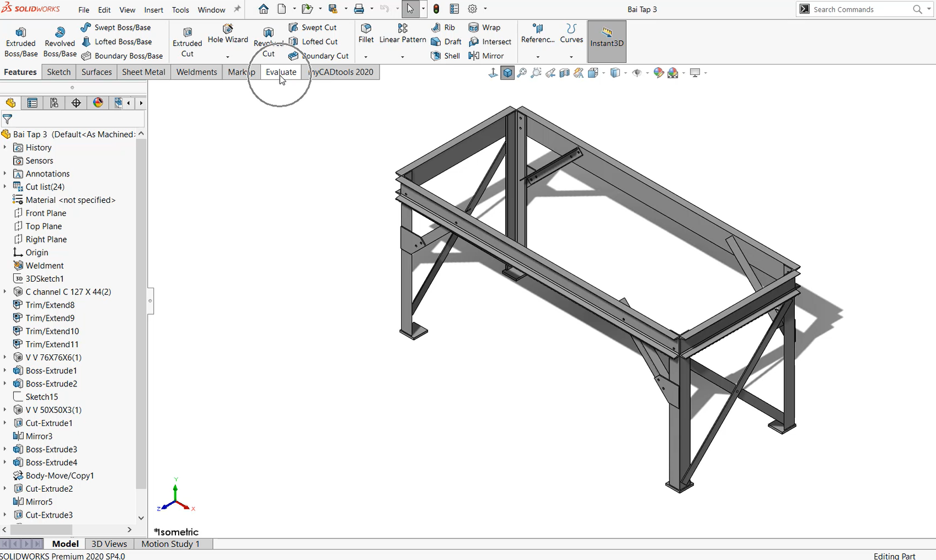
Task: Select the Revolved Boss/Base tool
Action: [x=60, y=42]
